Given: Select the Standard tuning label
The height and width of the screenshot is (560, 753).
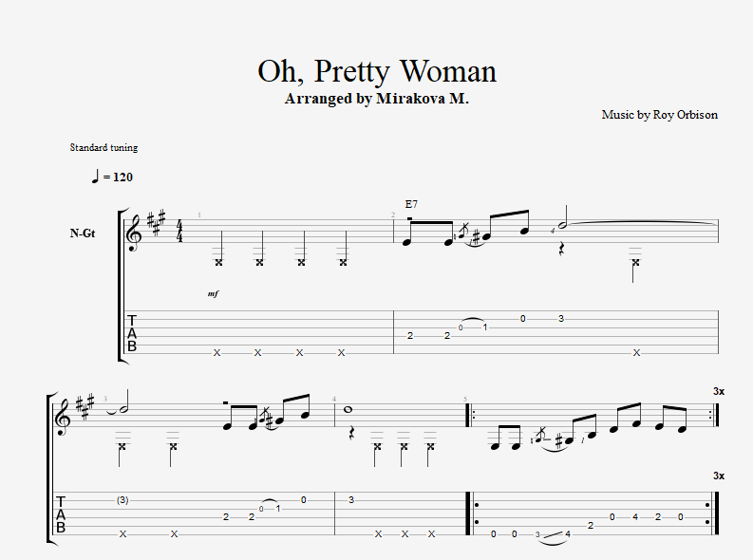Looking at the screenshot, I should coord(104,147).
